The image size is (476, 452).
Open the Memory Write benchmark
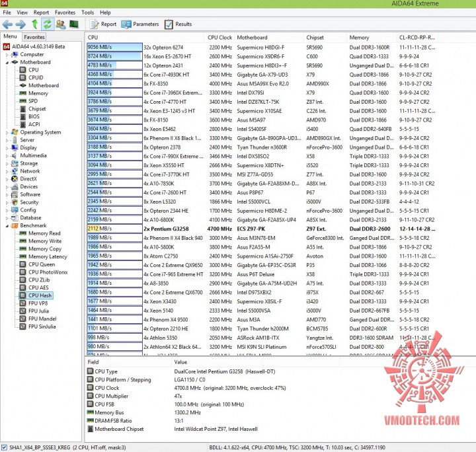tap(41, 241)
